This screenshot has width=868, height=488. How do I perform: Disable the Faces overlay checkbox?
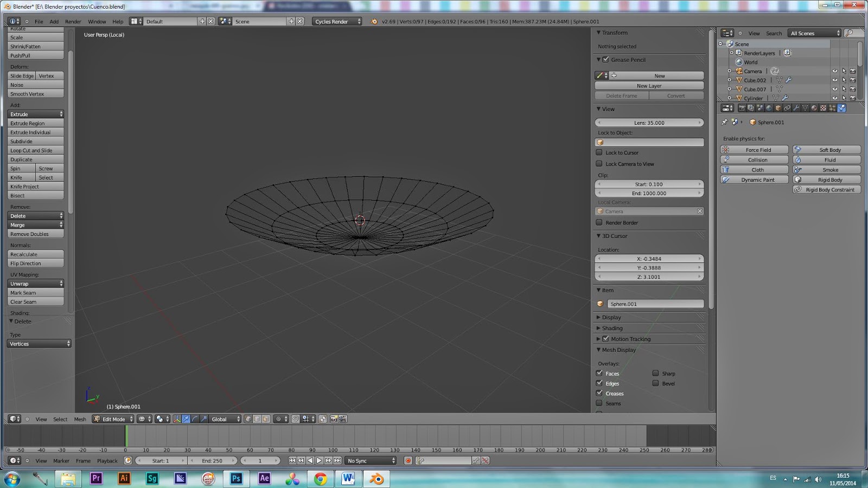pyautogui.click(x=599, y=373)
